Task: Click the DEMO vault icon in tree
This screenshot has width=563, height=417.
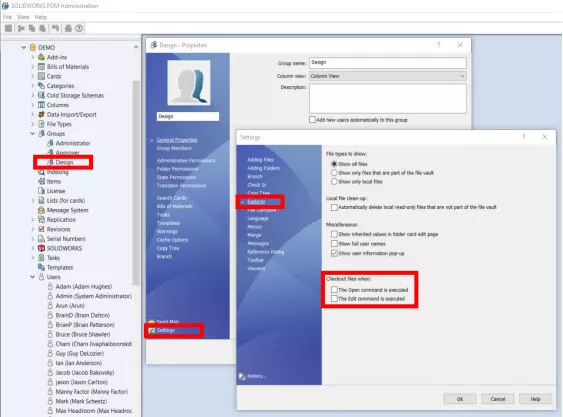Action: (x=33, y=47)
